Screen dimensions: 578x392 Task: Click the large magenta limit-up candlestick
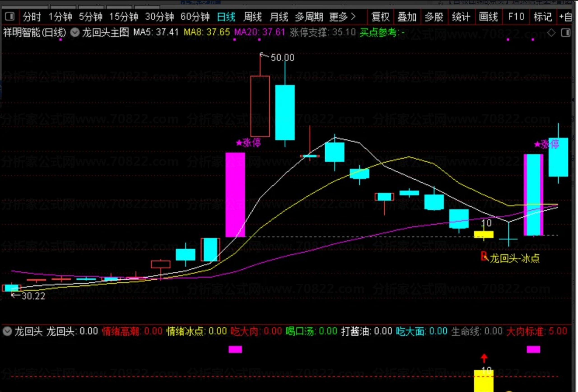235,194
